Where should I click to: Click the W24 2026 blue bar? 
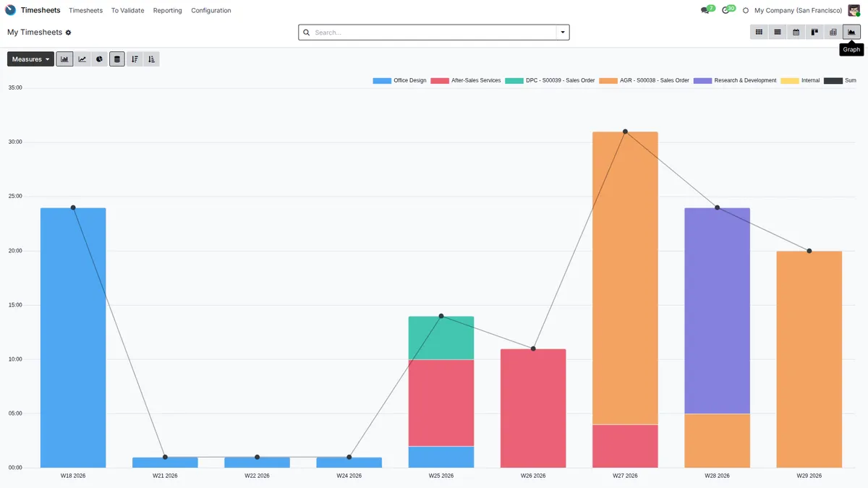point(349,463)
